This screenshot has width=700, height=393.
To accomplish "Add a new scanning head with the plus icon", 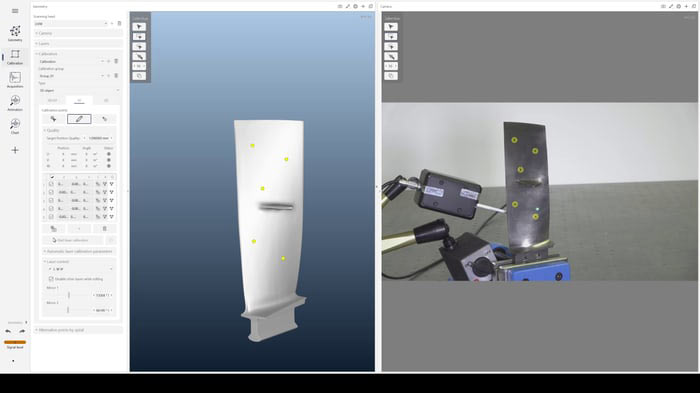I will click(x=112, y=24).
